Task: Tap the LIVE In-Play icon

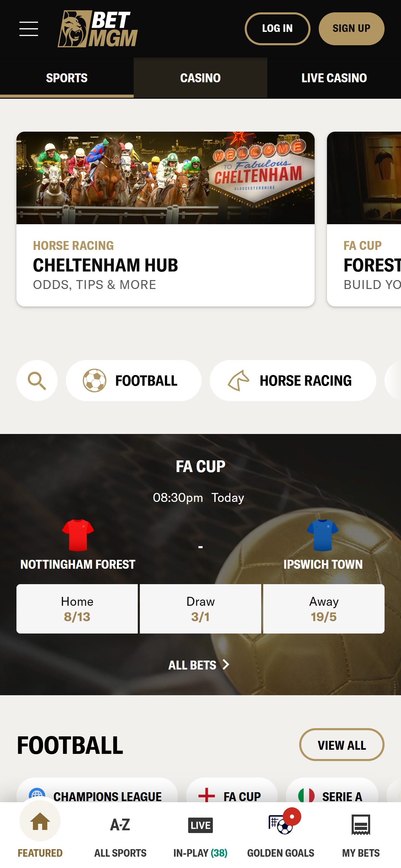Action: (200, 825)
